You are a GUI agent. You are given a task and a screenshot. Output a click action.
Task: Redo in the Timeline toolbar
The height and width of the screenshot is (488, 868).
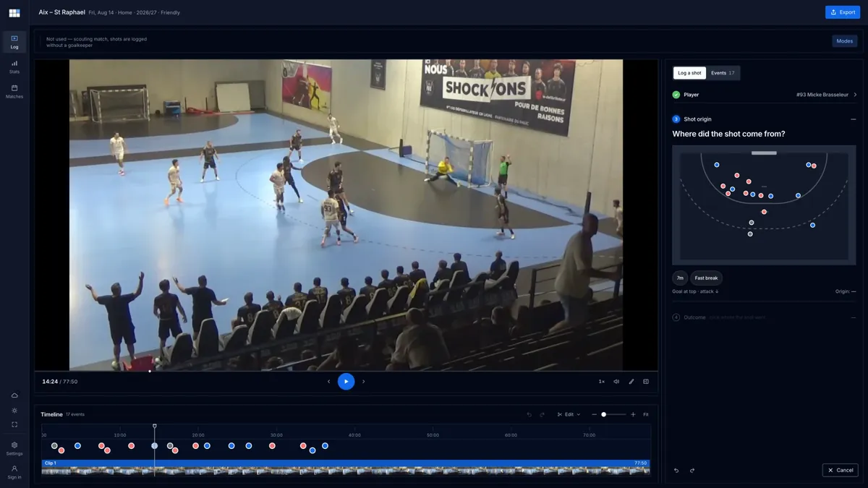click(x=542, y=414)
